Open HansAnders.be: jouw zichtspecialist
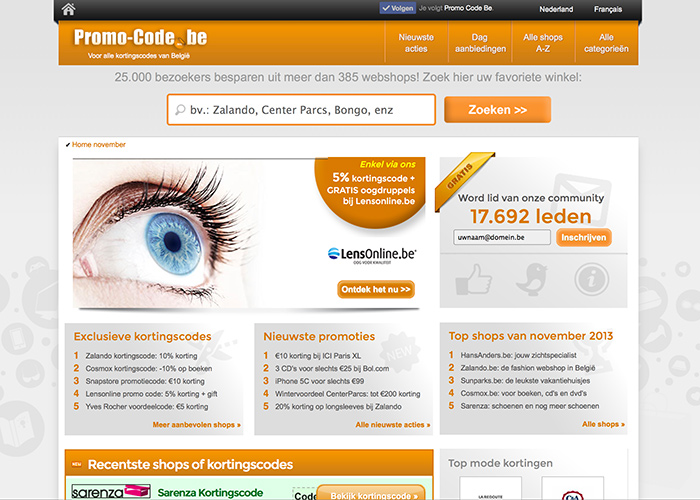 (x=518, y=355)
